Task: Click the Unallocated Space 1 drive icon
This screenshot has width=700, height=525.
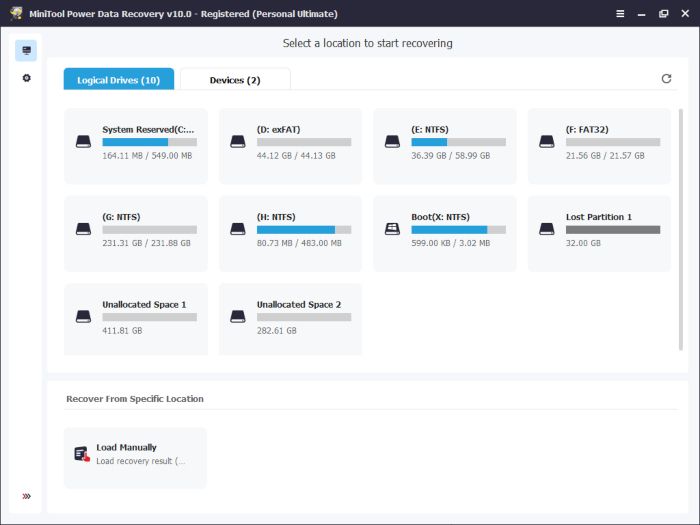Action: [83, 317]
